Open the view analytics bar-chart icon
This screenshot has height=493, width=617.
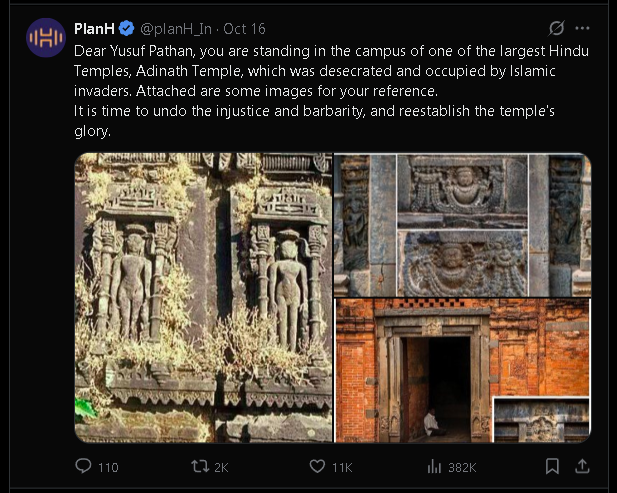[x=434, y=466]
